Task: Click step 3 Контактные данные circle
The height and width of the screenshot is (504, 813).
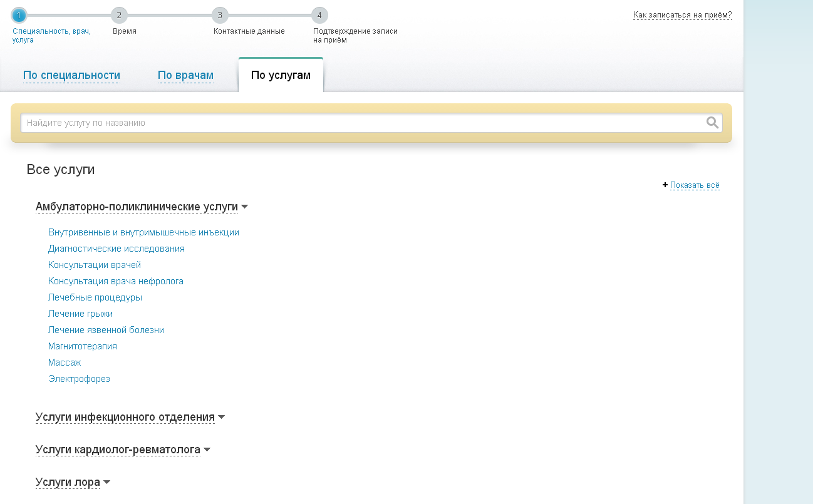Action: [219, 15]
